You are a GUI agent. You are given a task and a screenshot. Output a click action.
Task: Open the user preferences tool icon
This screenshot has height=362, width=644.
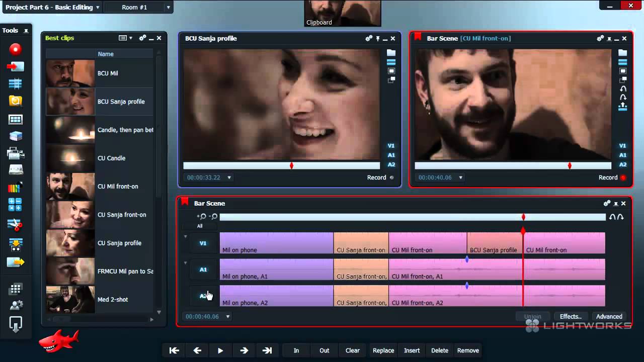pyautogui.click(x=16, y=305)
